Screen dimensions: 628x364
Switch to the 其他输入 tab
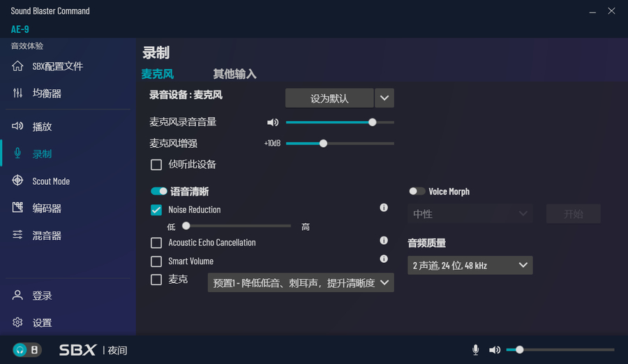(234, 74)
